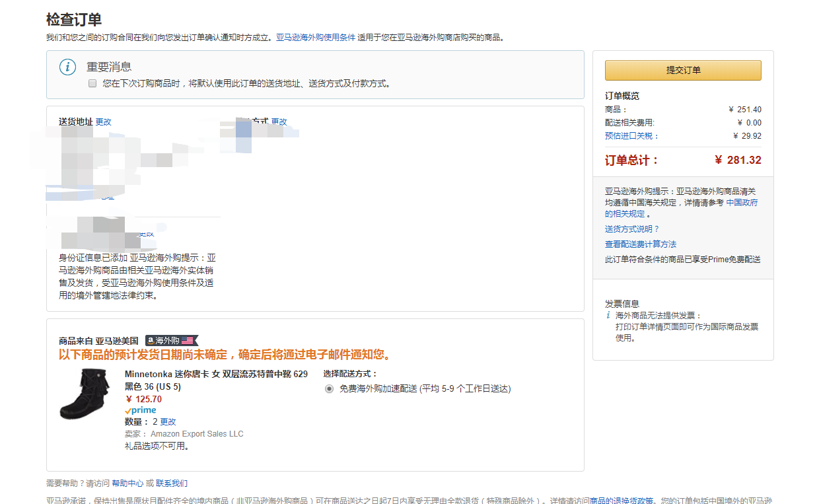The image size is (819, 504).
Task: Click the order total ¥ 281.32
Action: (x=738, y=161)
